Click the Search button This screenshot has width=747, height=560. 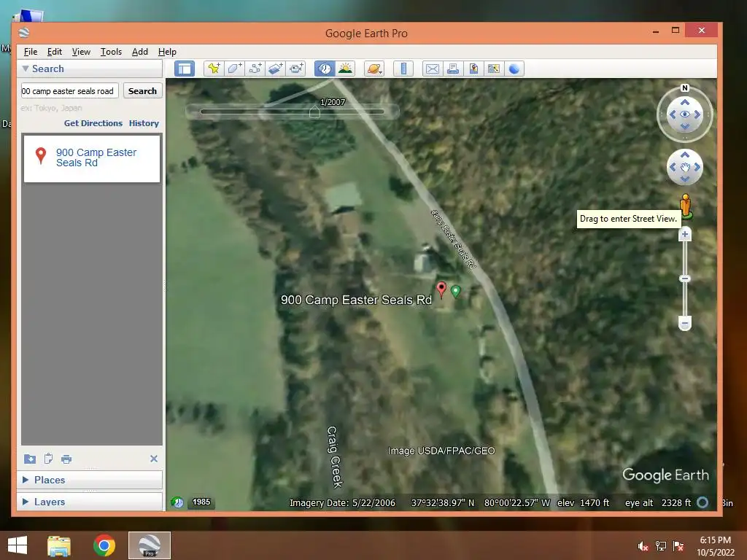click(142, 91)
